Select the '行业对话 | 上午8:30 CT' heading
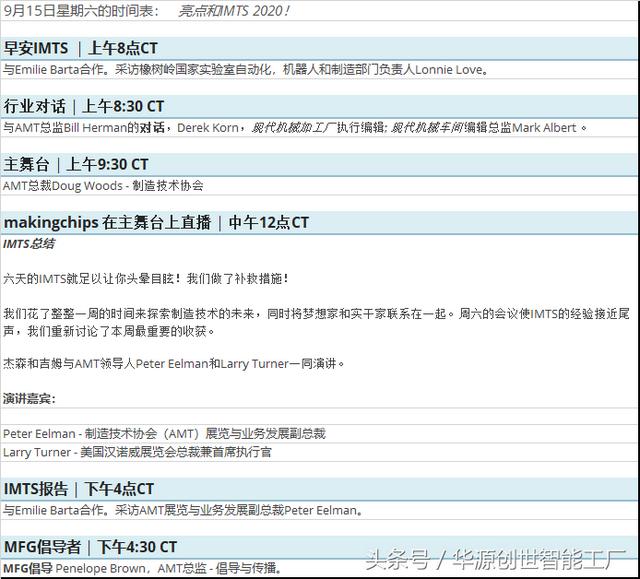The image size is (640, 579). (84, 106)
